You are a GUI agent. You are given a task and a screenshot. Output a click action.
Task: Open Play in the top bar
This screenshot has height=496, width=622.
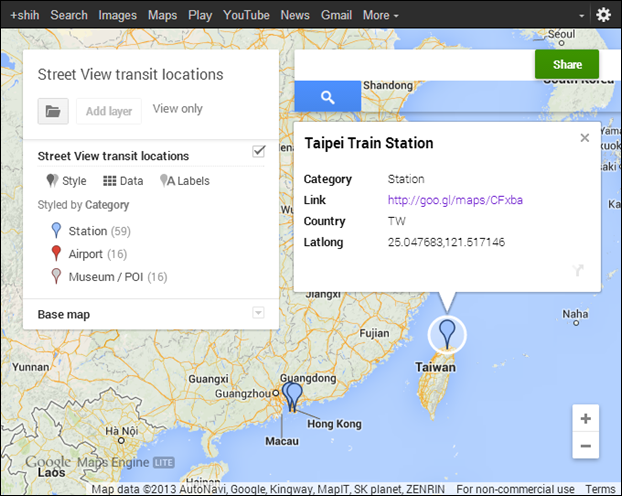coord(200,15)
